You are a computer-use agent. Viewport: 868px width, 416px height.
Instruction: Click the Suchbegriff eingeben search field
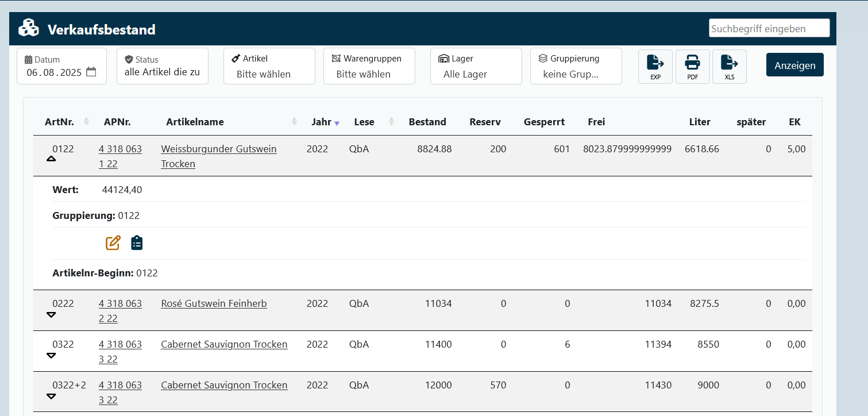(x=769, y=28)
